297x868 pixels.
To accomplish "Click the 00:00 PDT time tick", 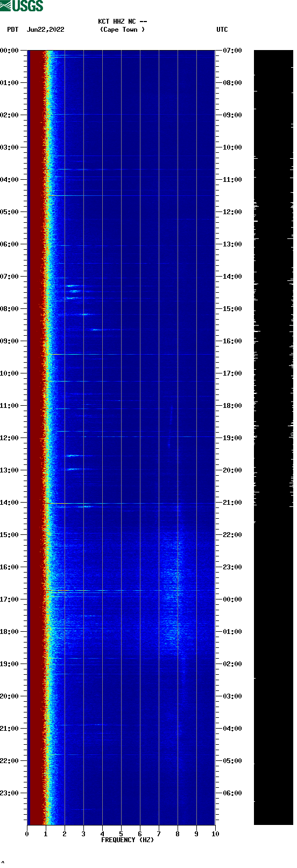I will 10,51.
